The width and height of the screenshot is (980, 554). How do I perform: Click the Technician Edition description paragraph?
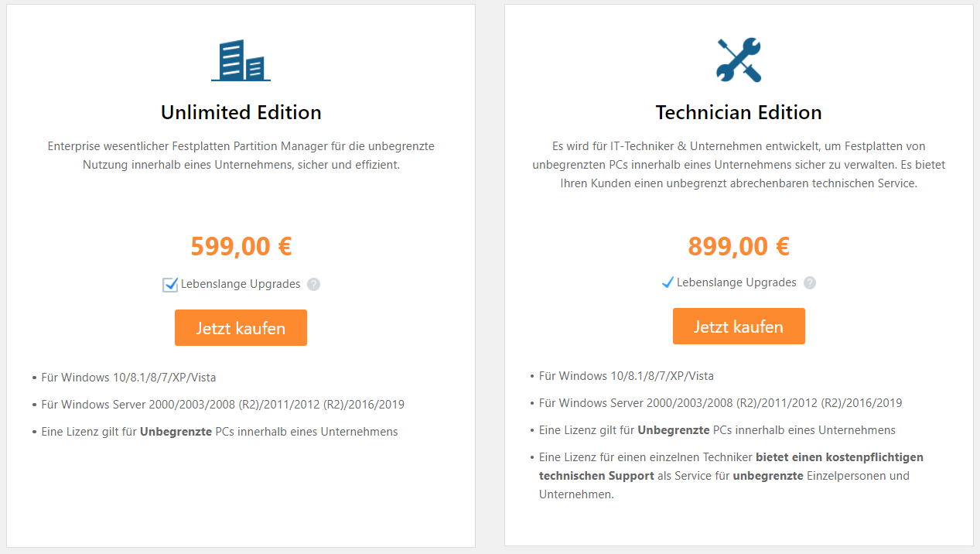click(739, 164)
